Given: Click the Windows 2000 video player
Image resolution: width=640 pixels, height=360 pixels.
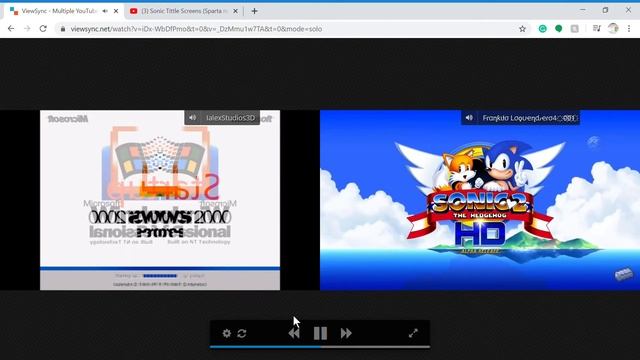Looking at the screenshot, I should pyautogui.click(x=160, y=200).
